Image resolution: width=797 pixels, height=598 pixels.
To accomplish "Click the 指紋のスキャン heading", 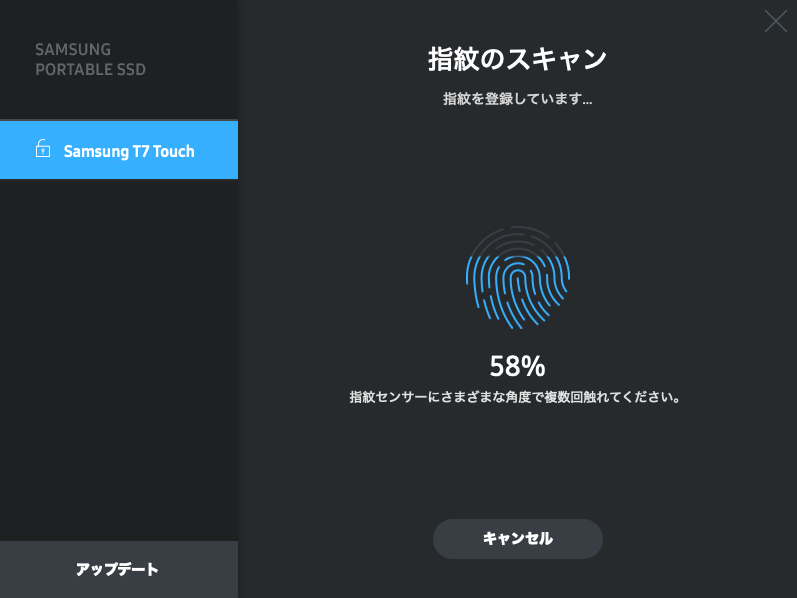I will pos(517,59).
